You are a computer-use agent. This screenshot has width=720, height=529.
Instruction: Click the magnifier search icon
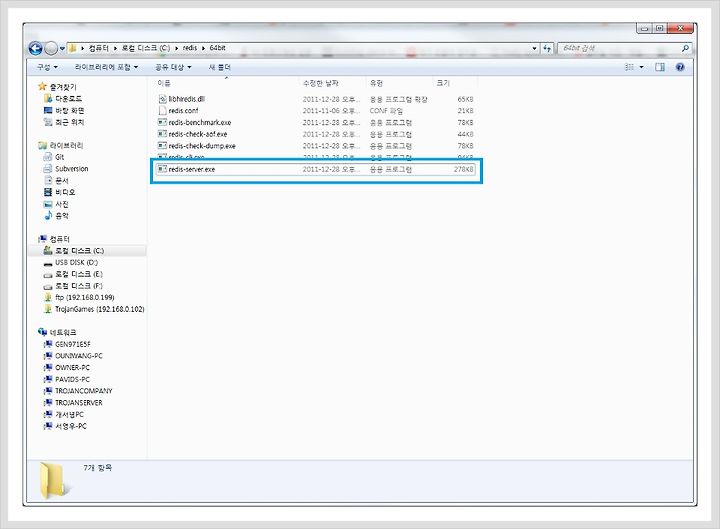[x=685, y=48]
